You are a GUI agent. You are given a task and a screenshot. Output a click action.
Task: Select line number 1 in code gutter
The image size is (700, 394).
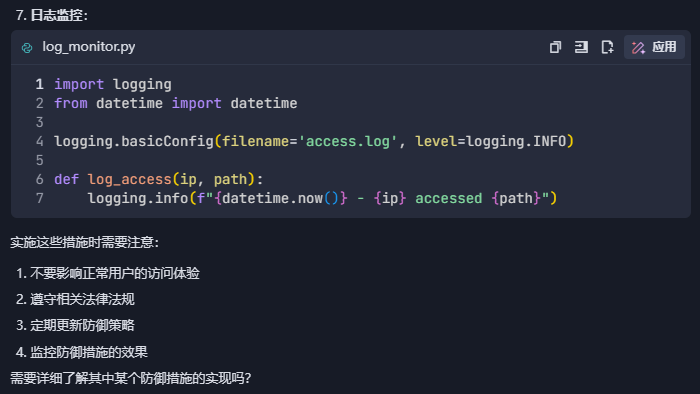pyautogui.click(x=39, y=84)
